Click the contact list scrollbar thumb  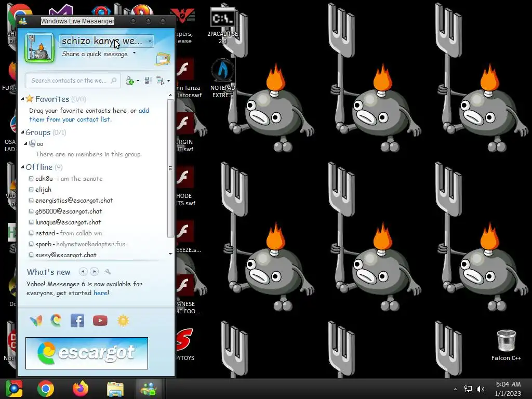pos(170,168)
